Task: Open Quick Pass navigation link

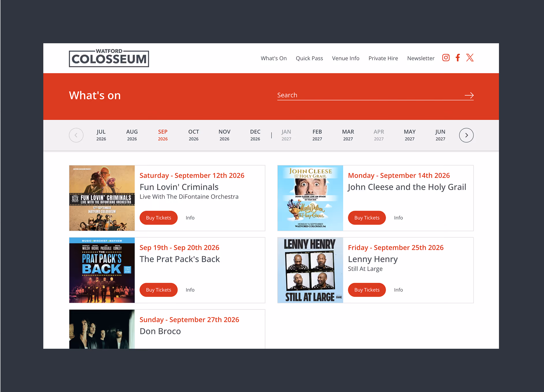Action: (309, 58)
